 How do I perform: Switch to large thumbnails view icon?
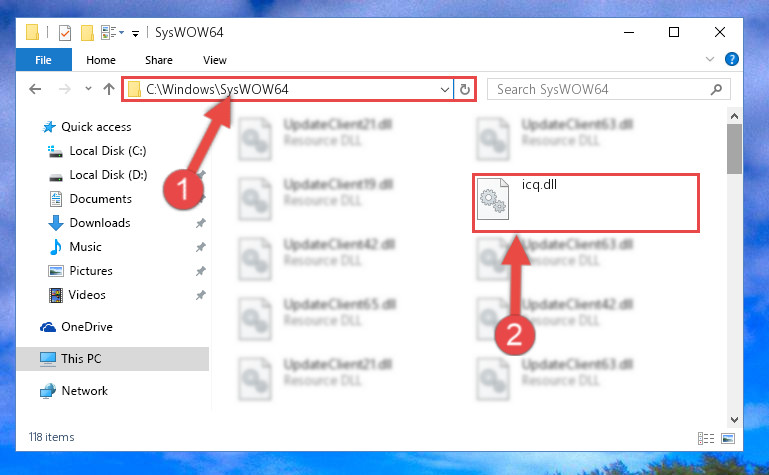[728, 438]
